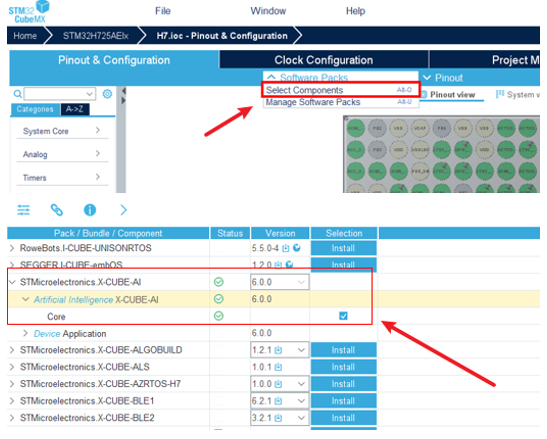Click download icon on SEGGER I-CUBE-embOS row
The height and width of the screenshot is (439, 547).
point(278,265)
